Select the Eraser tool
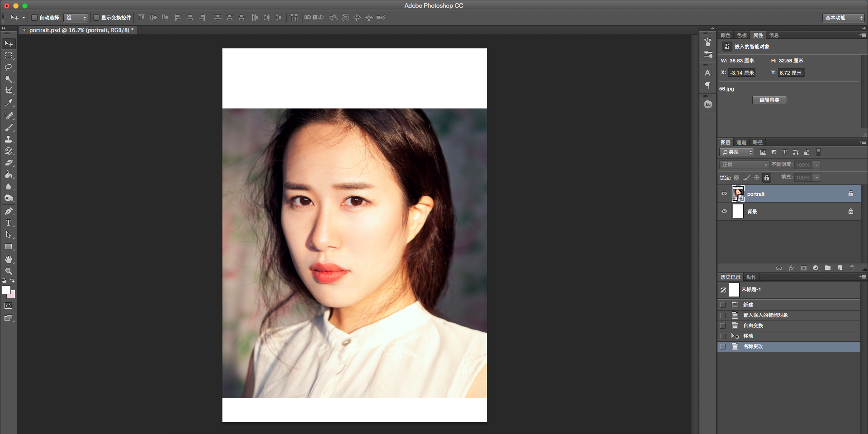868x434 pixels. click(9, 163)
